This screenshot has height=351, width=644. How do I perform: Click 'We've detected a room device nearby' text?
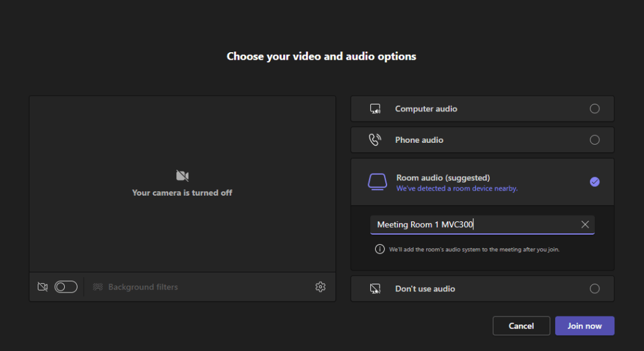[x=457, y=188]
